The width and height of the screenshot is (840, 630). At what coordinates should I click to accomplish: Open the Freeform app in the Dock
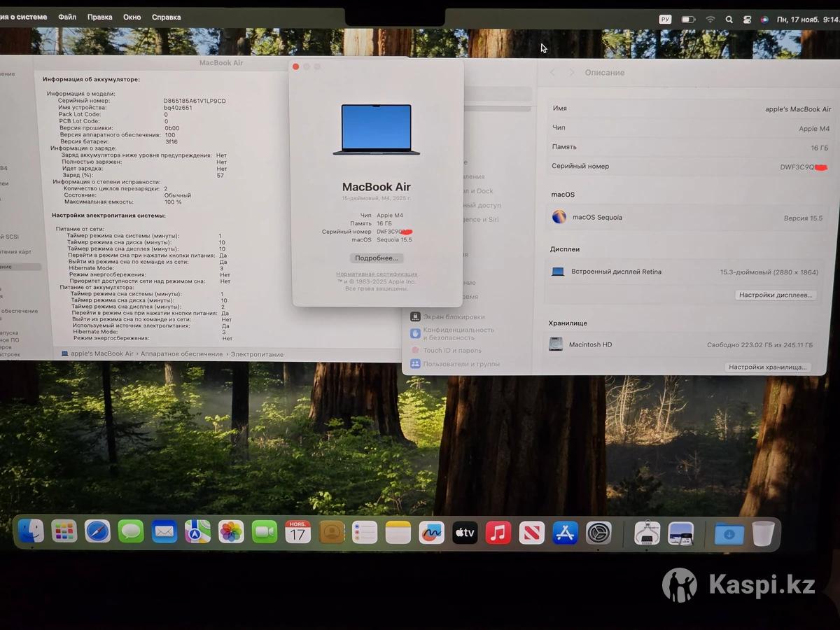click(x=431, y=533)
